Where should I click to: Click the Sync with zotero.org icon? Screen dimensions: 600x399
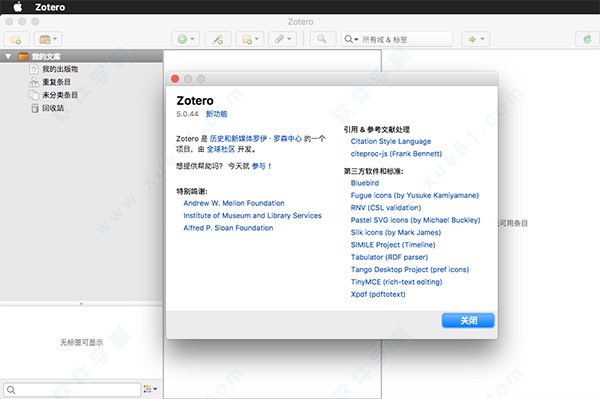tap(587, 39)
